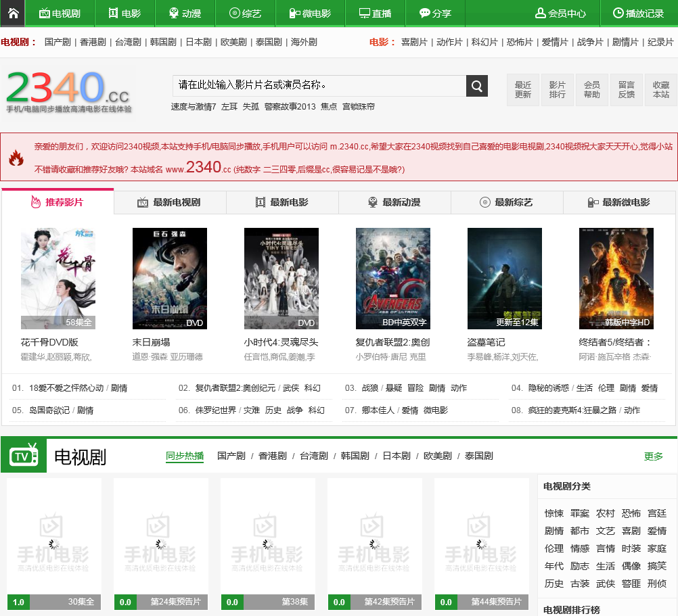Choose 惊悚 genre in 电视剧分类
The height and width of the screenshot is (616, 678).
[554, 513]
